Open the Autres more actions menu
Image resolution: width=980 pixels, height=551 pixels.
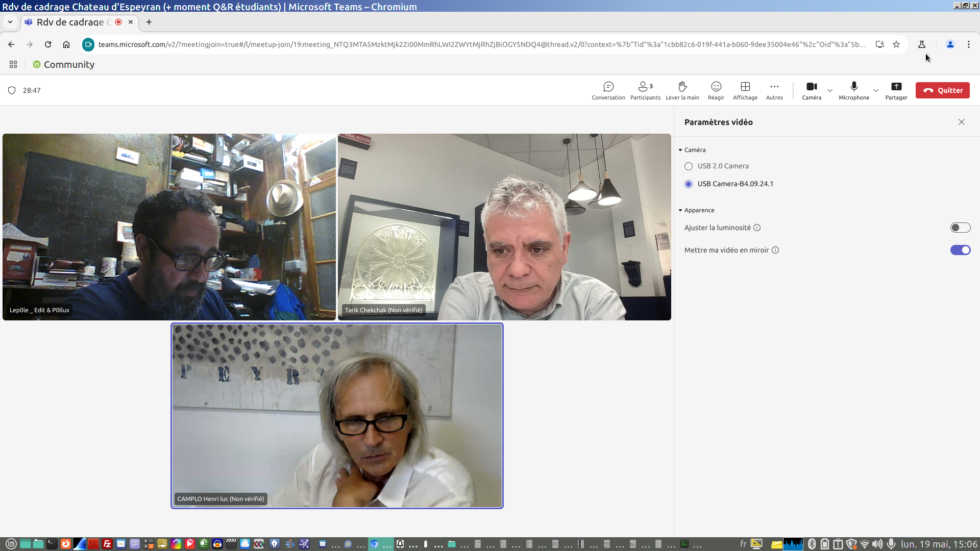pos(774,90)
